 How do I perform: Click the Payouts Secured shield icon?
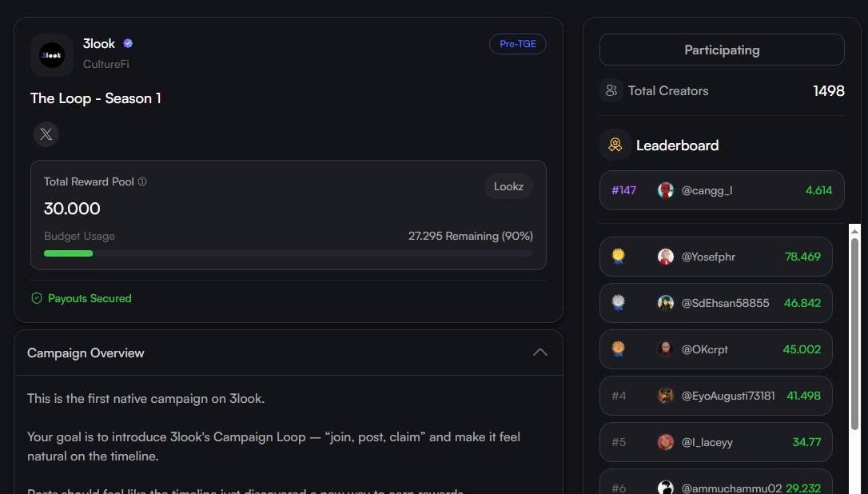36,298
